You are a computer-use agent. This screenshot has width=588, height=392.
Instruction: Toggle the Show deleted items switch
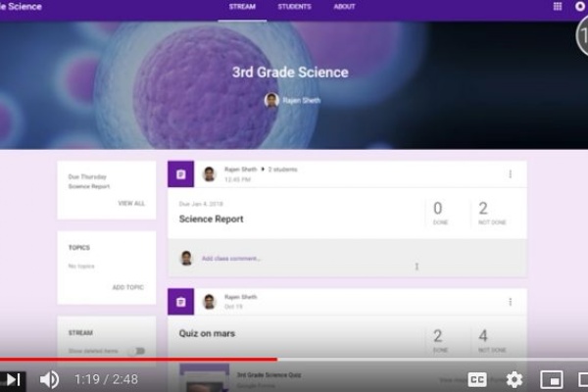tap(136, 351)
